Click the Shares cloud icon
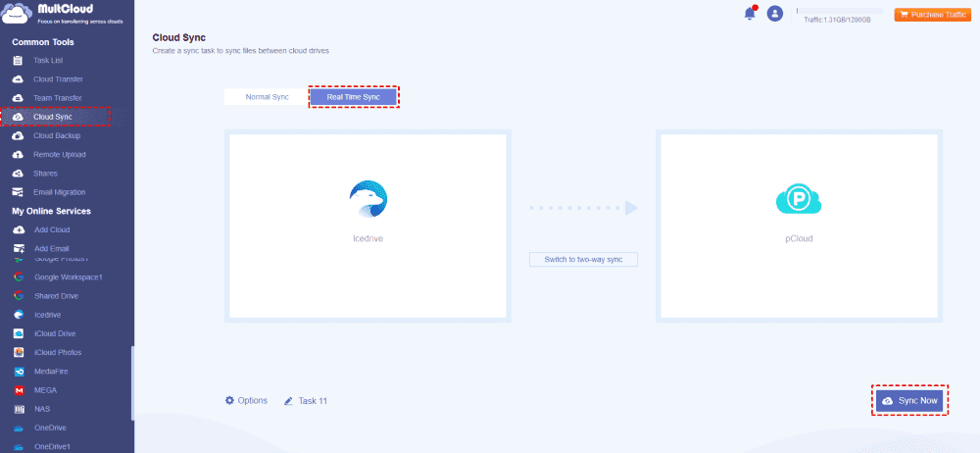The height and width of the screenshot is (453, 980). point(18,174)
